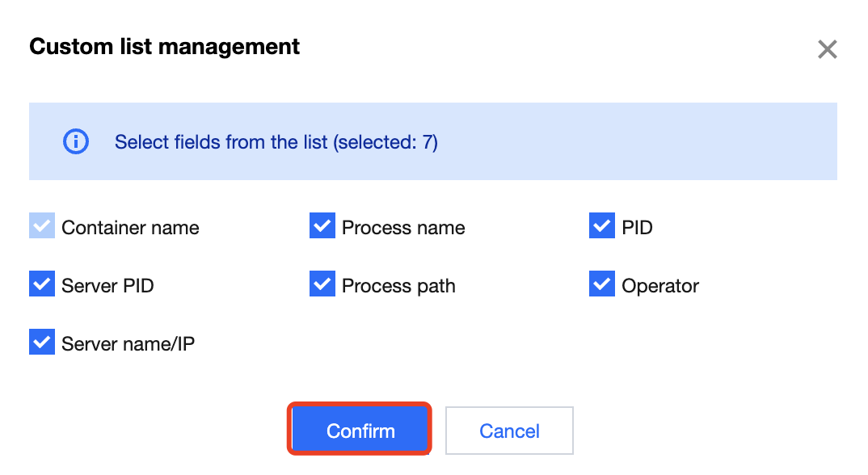Click the disabled Container name checkbox
868x475 pixels.
pyautogui.click(x=42, y=227)
